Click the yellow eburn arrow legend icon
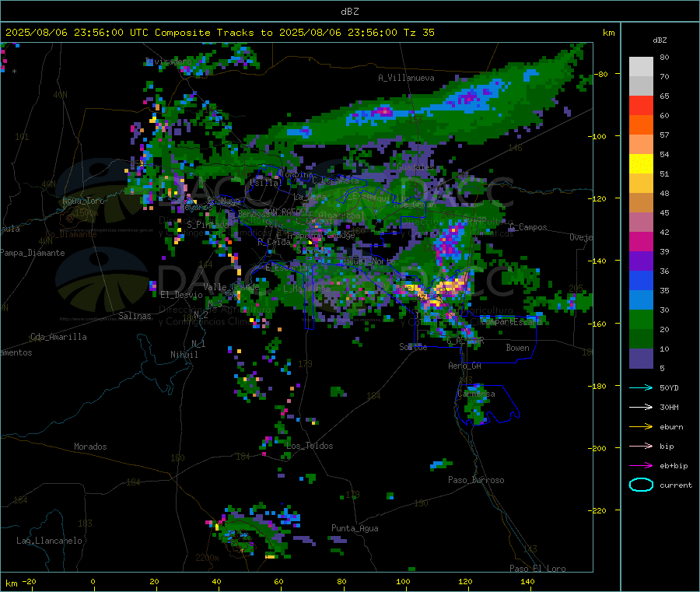The height and width of the screenshot is (592, 700). coord(641,427)
